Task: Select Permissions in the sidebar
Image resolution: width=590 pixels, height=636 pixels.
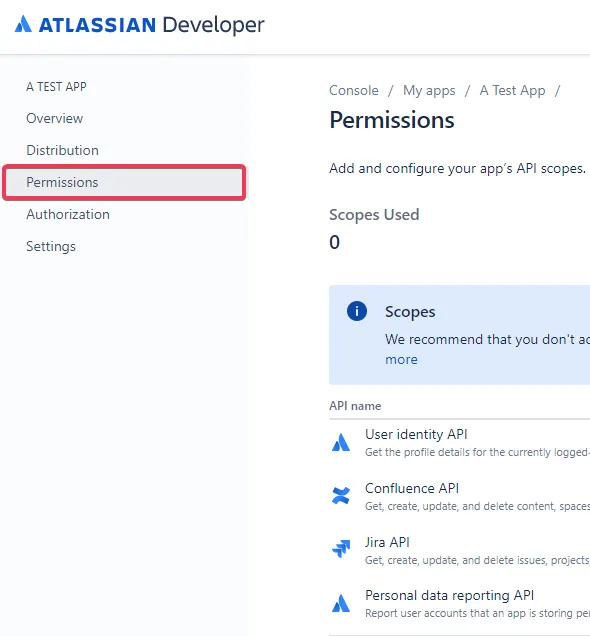Action: (124, 183)
